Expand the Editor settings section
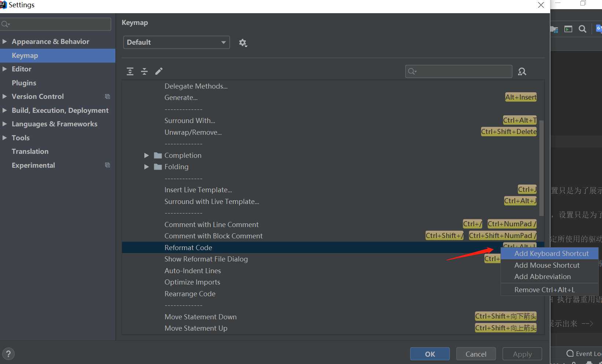Screen dimensions: 602x364 pos(4,69)
